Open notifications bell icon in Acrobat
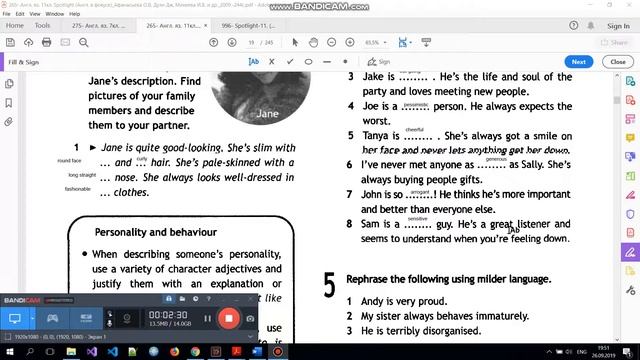The image size is (640, 360). [x=591, y=25]
